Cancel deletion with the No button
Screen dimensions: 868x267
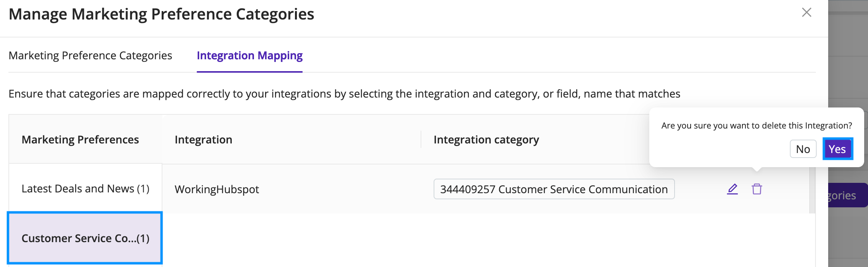pyautogui.click(x=803, y=149)
